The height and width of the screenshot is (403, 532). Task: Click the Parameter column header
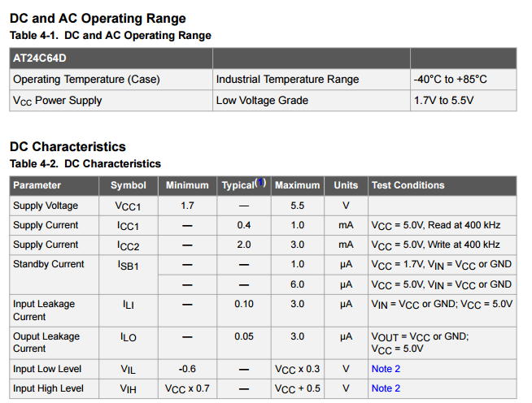[x=37, y=185]
